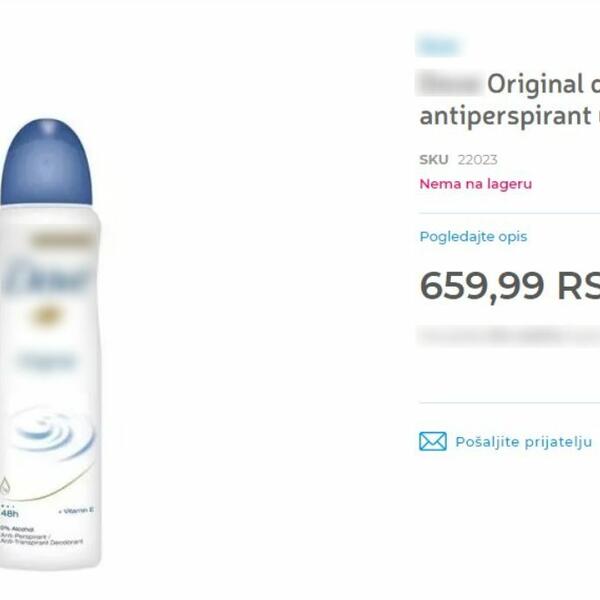
Task: Click the blue cap of the spray bottle
Action: 46,162
